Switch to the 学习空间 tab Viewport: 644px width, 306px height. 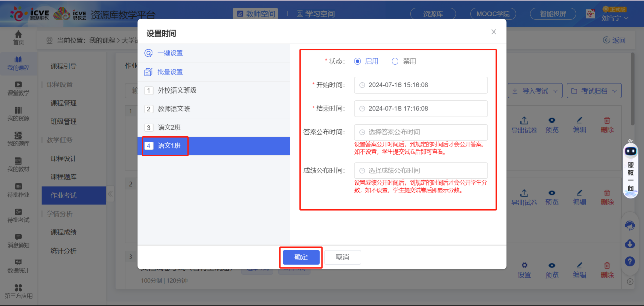point(315,14)
